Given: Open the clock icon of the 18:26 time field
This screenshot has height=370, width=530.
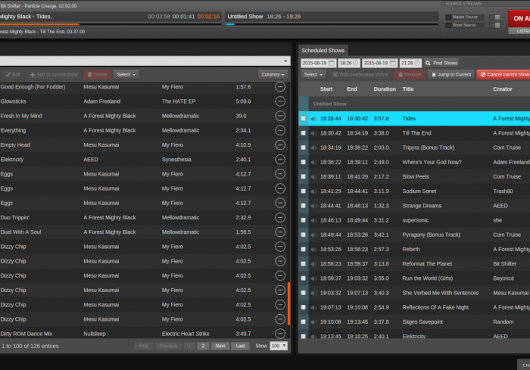Looking at the screenshot, I should 356,63.
